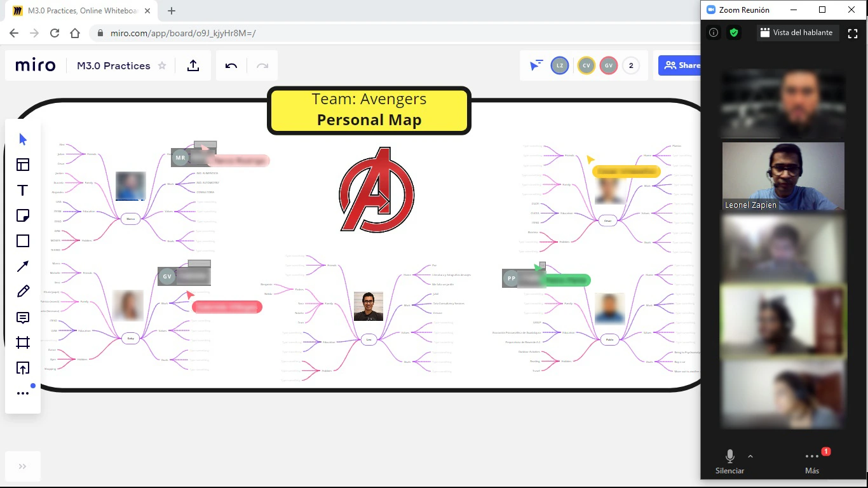Viewport: 868px width, 488px height.
Task: Open the Templates tool in left toolbar
Action: (x=23, y=165)
